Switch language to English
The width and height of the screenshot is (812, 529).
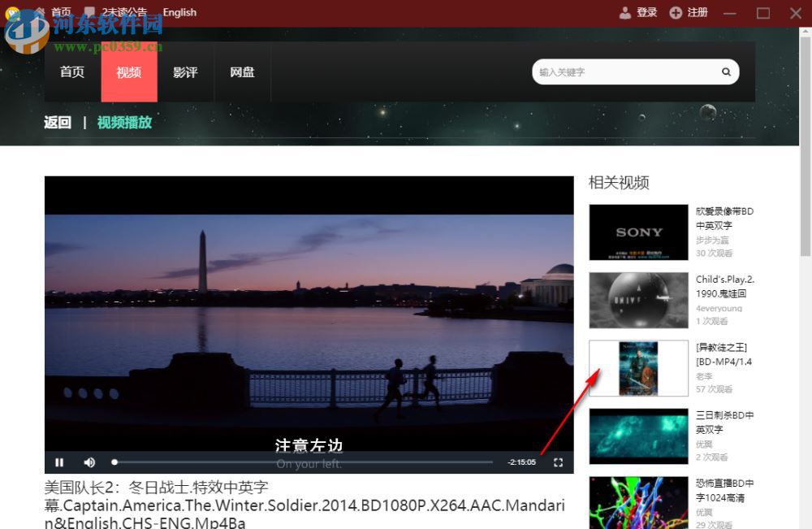[179, 12]
